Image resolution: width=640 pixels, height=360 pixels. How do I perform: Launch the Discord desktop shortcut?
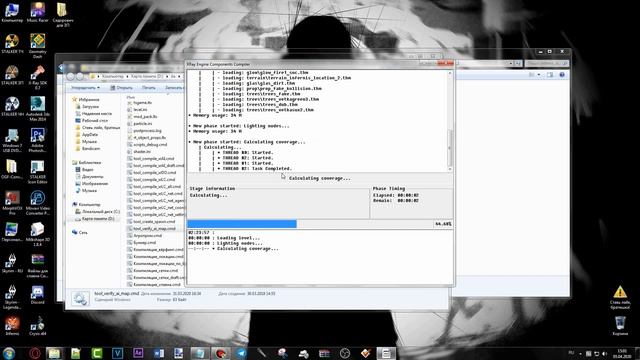click(38, 295)
